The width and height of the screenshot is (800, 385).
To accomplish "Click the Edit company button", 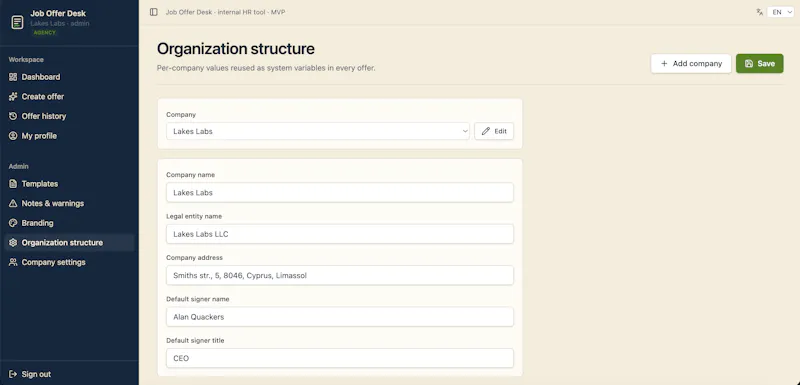I will pos(494,131).
